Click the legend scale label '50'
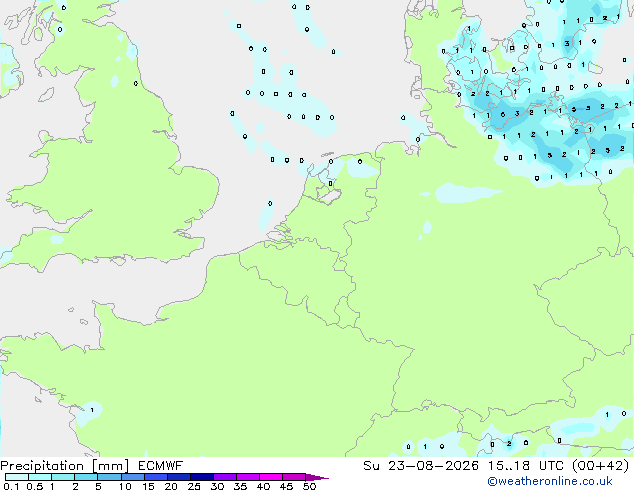 pyautogui.click(x=310, y=486)
